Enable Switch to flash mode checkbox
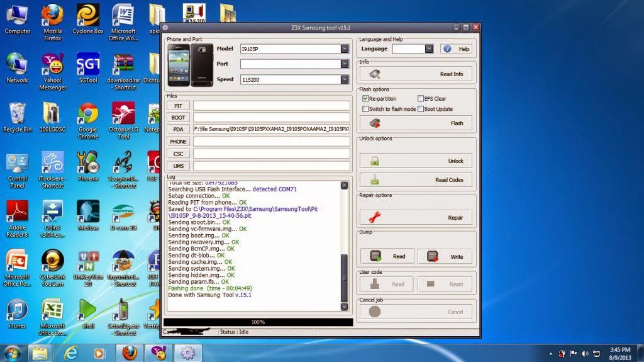644x362 pixels. click(365, 109)
